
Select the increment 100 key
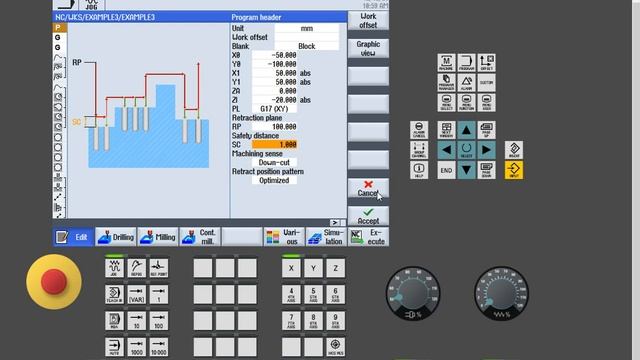159,321
